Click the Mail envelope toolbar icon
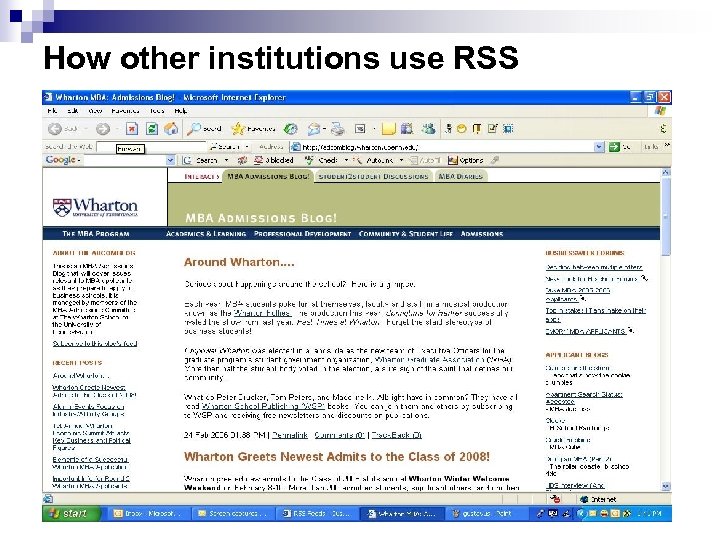 coord(314,129)
